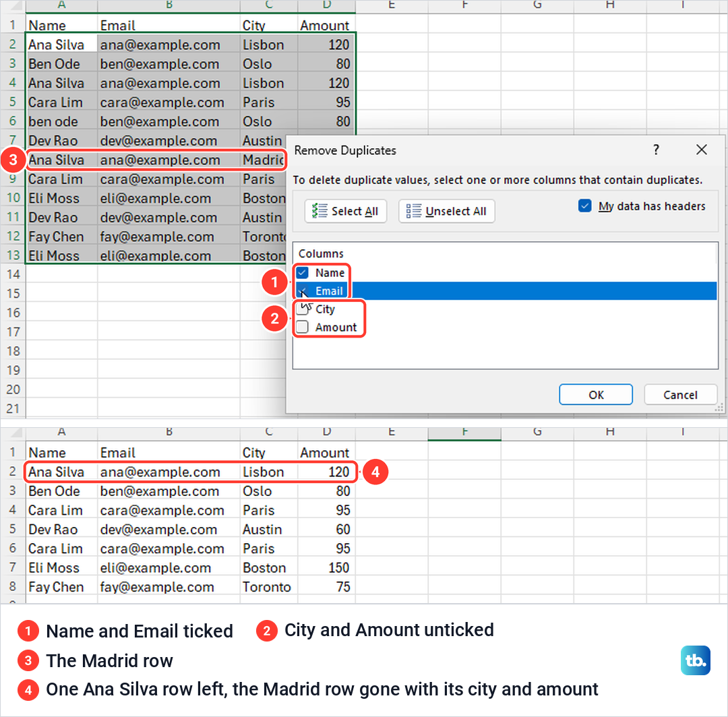Click the lowercase 'ben ode' name cell
The image size is (728, 717).
pyautogui.click(x=61, y=121)
